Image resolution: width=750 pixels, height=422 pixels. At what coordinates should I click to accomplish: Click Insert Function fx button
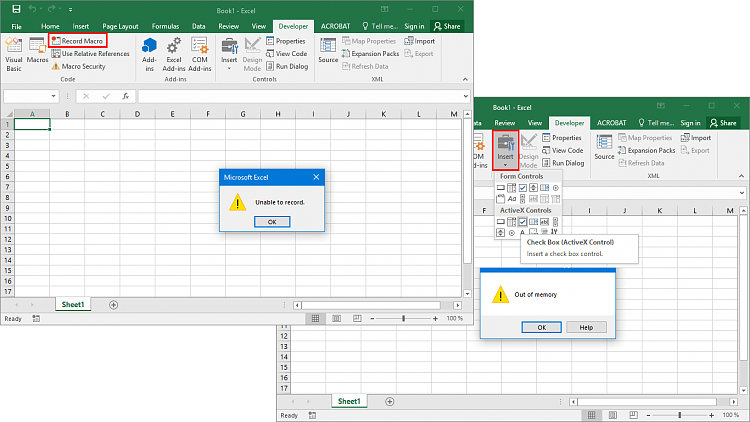click(125, 96)
